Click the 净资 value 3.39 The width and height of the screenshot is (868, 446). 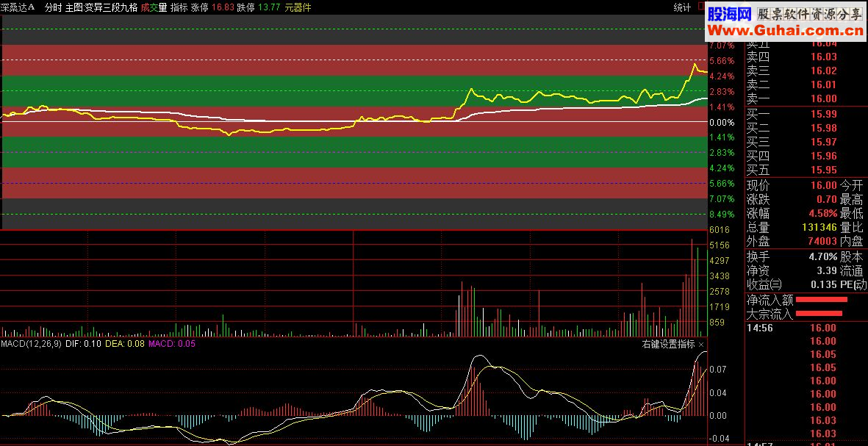[826, 270]
